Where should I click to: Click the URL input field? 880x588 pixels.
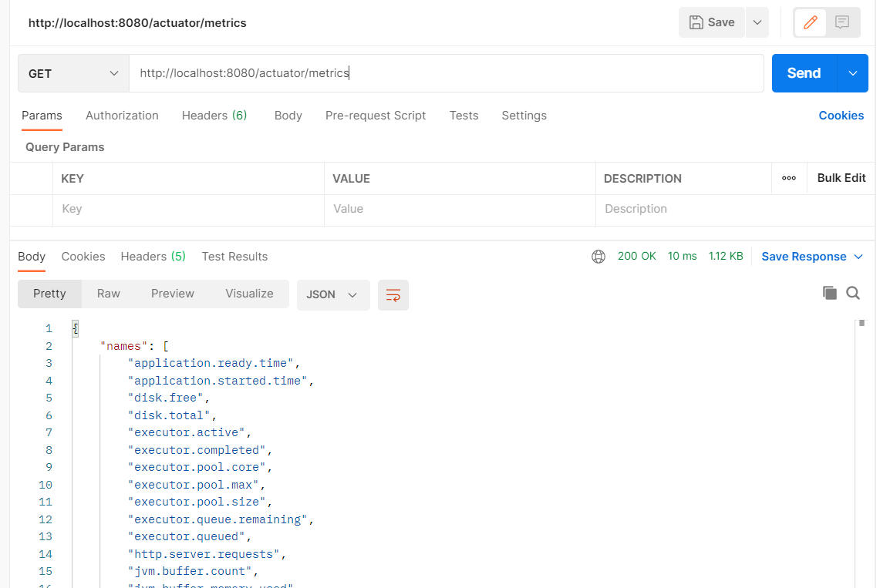386,73
